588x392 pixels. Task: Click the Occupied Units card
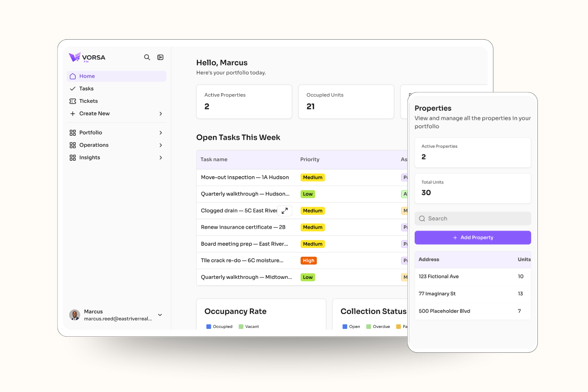346,101
